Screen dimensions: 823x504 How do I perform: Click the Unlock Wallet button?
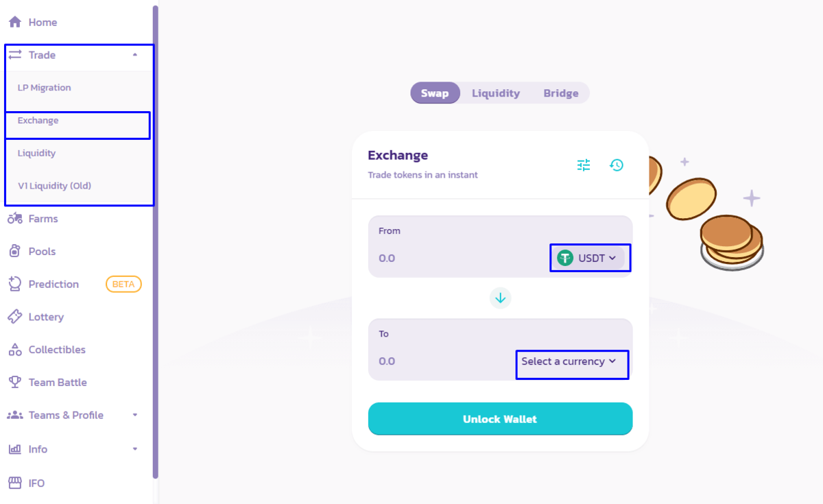[500, 419]
